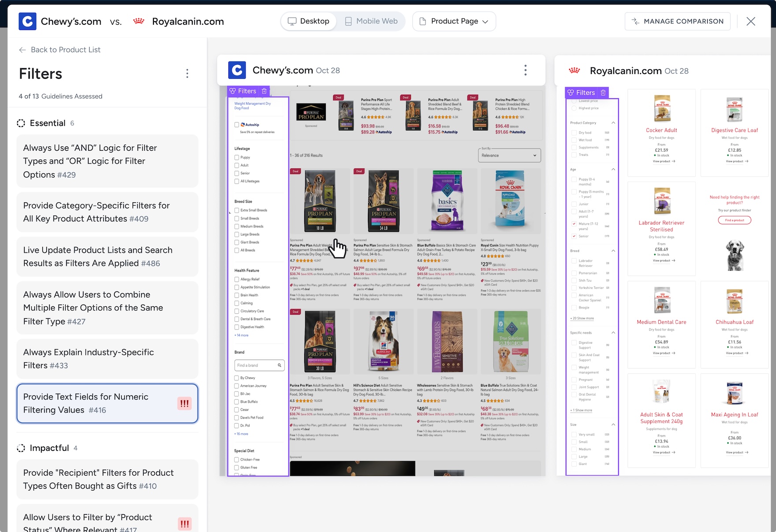Tick the Allergy Relief health feature checkbox
The height and width of the screenshot is (532, 776).
coord(237,279)
